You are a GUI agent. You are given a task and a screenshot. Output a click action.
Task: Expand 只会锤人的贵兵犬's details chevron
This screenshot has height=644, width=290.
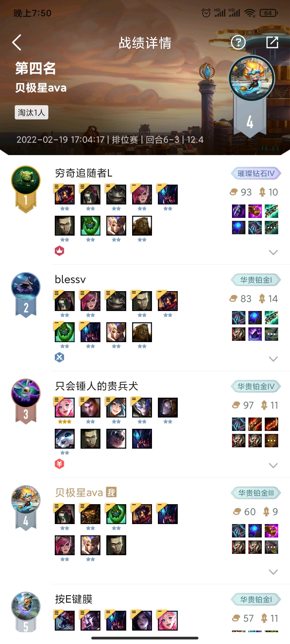point(273,465)
